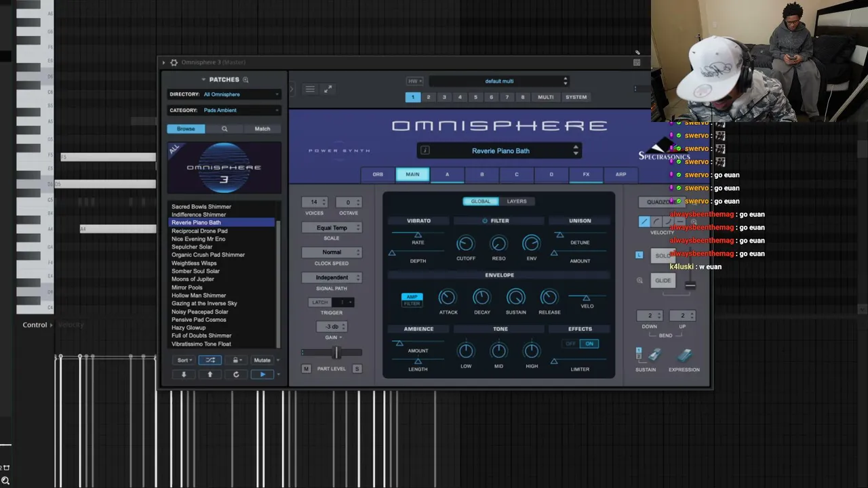Click the Tone Low knob

pos(466,350)
